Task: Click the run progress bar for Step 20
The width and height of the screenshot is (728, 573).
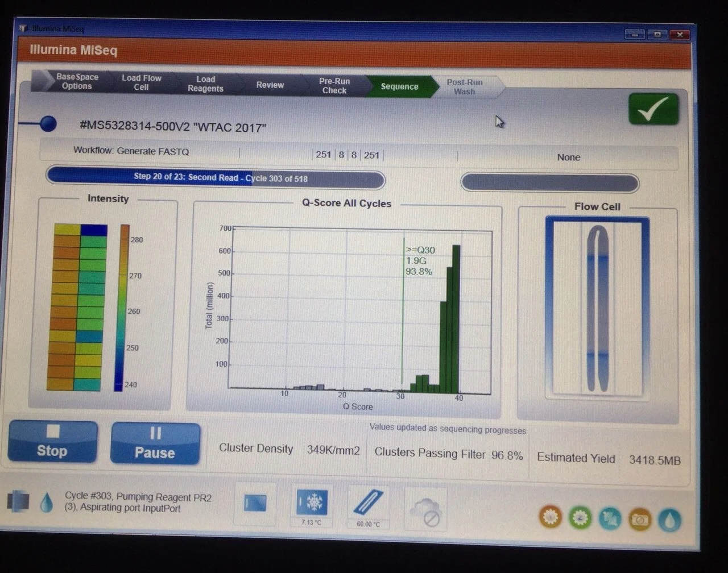Action: 216,177
